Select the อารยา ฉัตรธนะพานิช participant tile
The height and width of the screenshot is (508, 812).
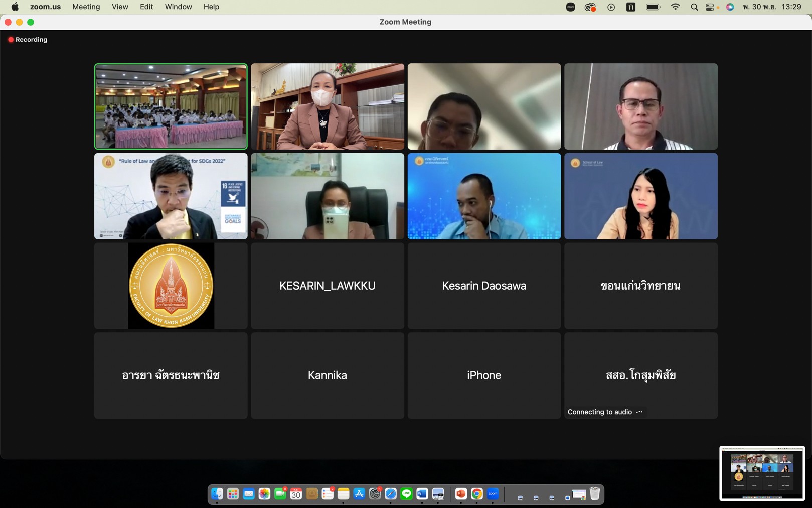pos(171,375)
